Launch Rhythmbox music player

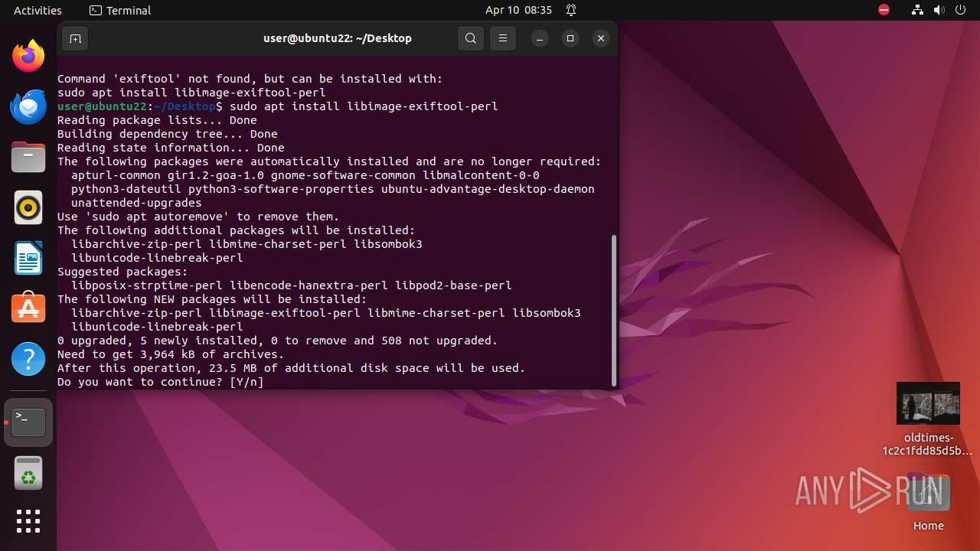point(28,207)
